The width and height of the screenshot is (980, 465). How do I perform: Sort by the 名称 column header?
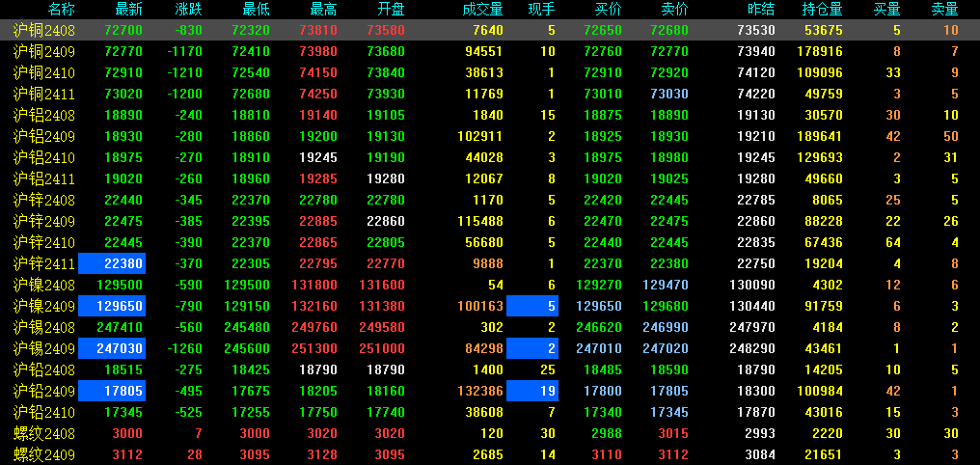[61, 9]
